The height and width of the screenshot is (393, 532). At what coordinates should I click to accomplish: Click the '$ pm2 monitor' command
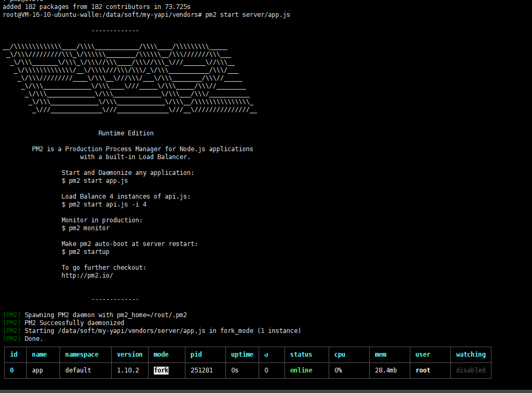tap(85, 228)
